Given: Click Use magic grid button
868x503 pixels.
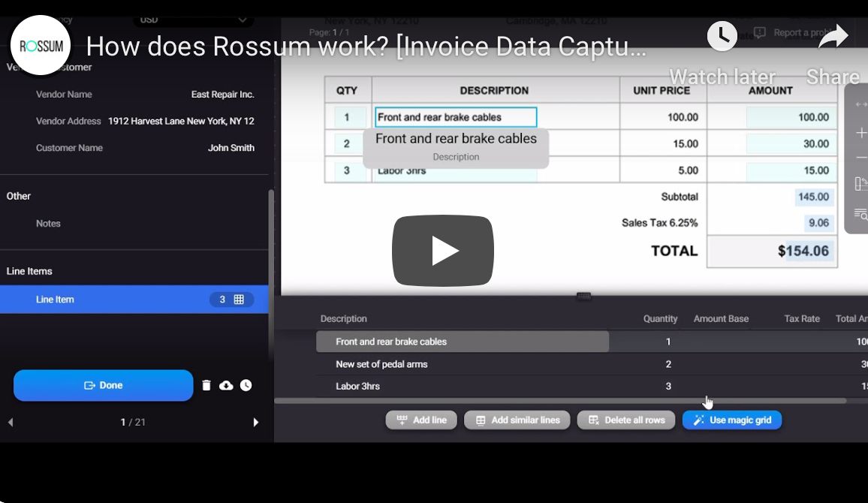Looking at the screenshot, I should pyautogui.click(x=731, y=420).
